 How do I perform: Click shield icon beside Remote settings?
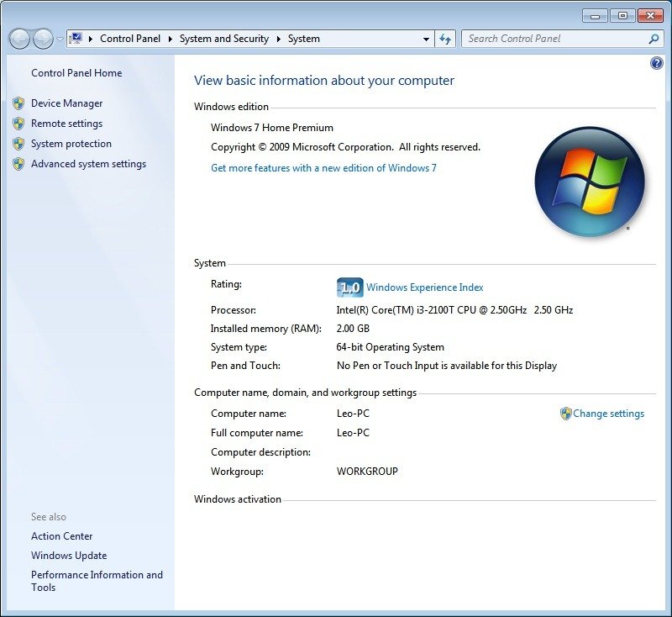coord(18,124)
